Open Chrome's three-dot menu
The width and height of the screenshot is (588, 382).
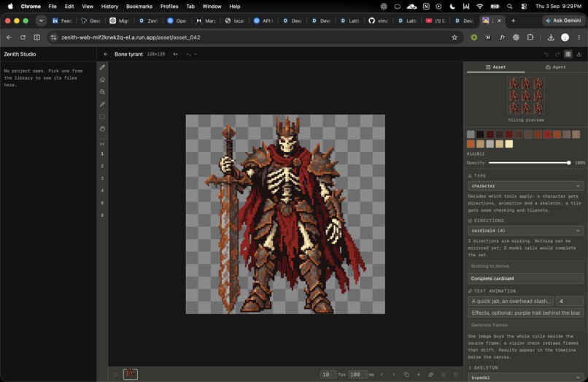[x=579, y=37]
